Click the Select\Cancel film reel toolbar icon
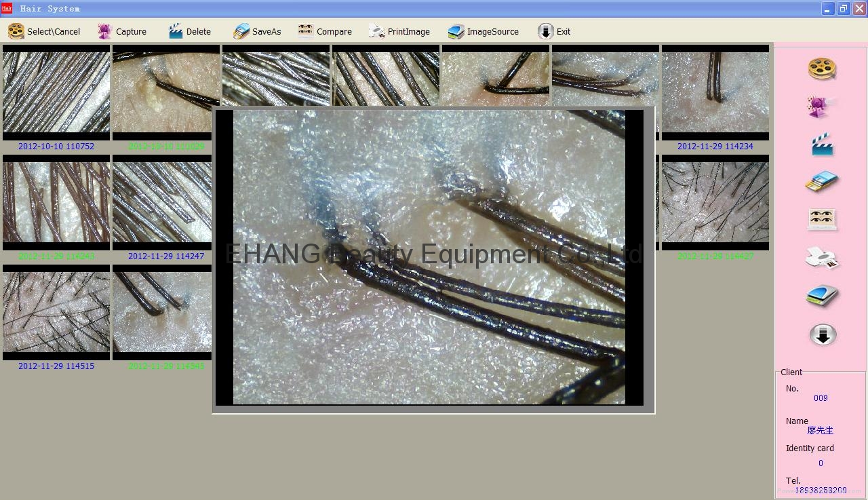Viewport: 868px width, 500px height. [16, 31]
